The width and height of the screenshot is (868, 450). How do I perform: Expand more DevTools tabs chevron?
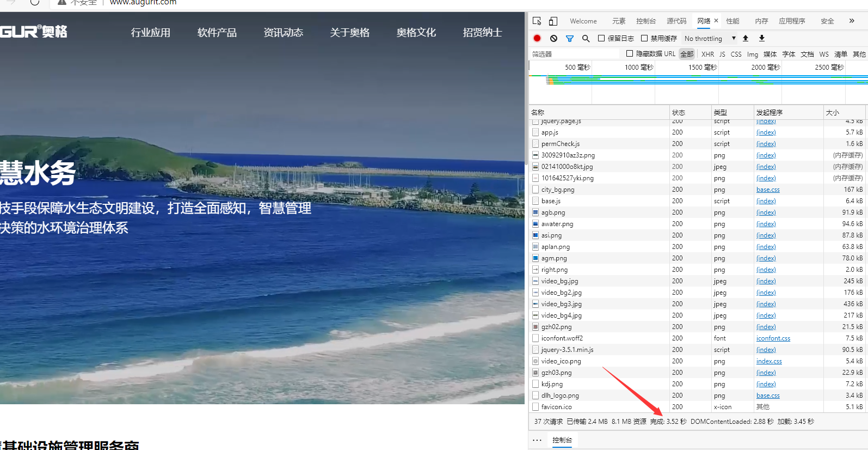852,21
